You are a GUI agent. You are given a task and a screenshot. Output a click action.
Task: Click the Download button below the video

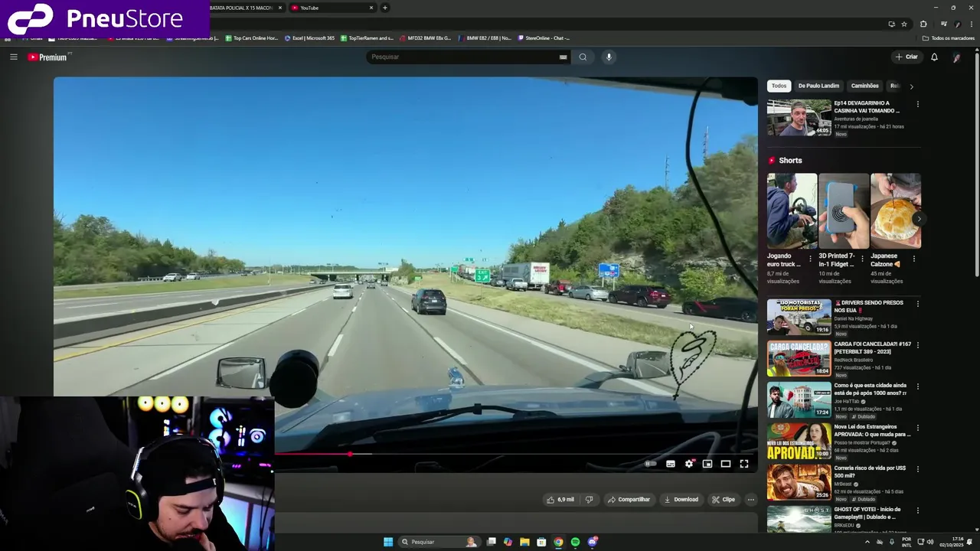point(681,500)
